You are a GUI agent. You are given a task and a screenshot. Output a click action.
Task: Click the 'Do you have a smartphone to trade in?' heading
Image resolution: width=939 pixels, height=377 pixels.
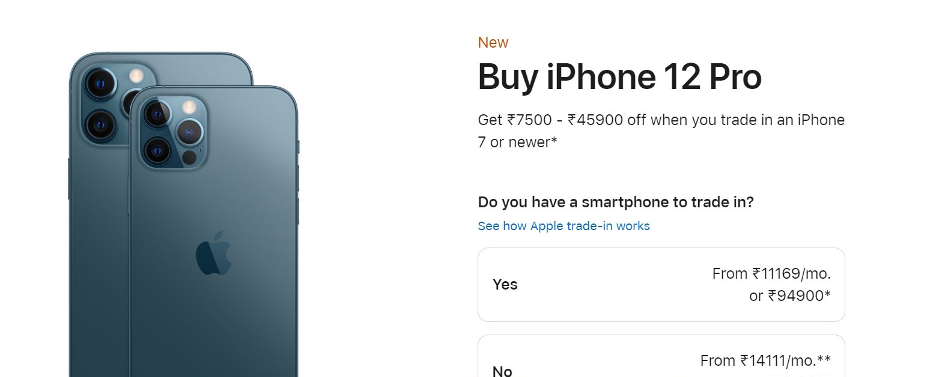click(x=616, y=202)
